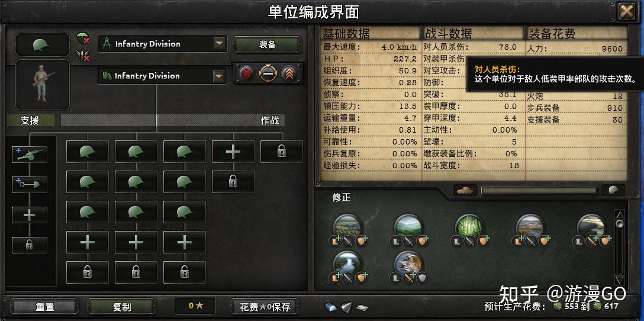Click the engineer support company slot
Screen dimensions: 644x321
pos(30,185)
